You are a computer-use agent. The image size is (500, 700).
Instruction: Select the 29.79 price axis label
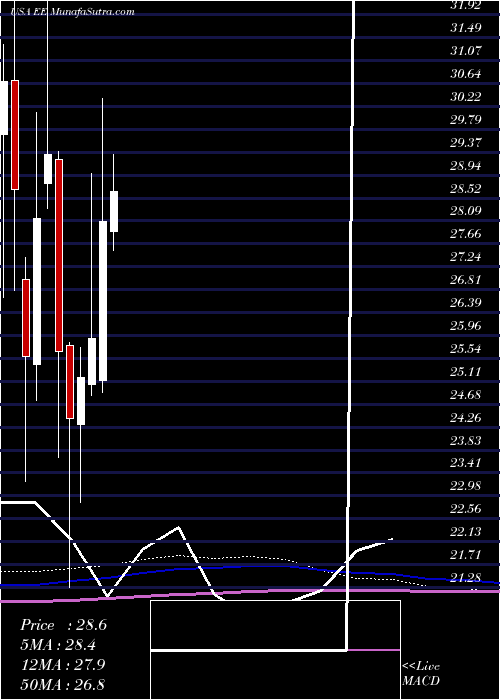click(466, 120)
